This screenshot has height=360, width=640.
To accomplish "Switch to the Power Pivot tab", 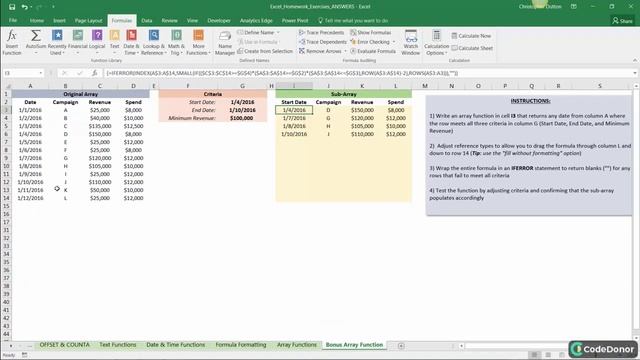I will pyautogui.click(x=295, y=20).
